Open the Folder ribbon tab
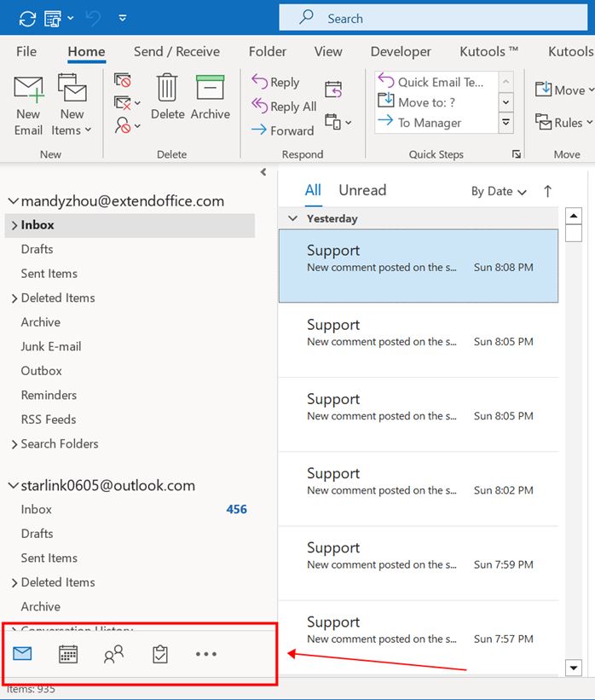The height and width of the screenshot is (700, 595). (x=267, y=51)
